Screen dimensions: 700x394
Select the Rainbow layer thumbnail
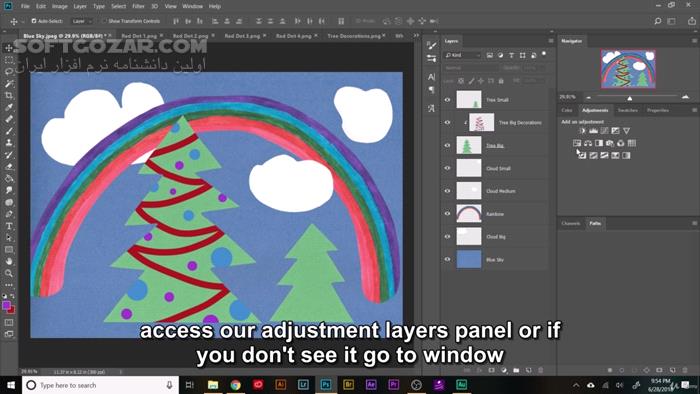click(469, 214)
